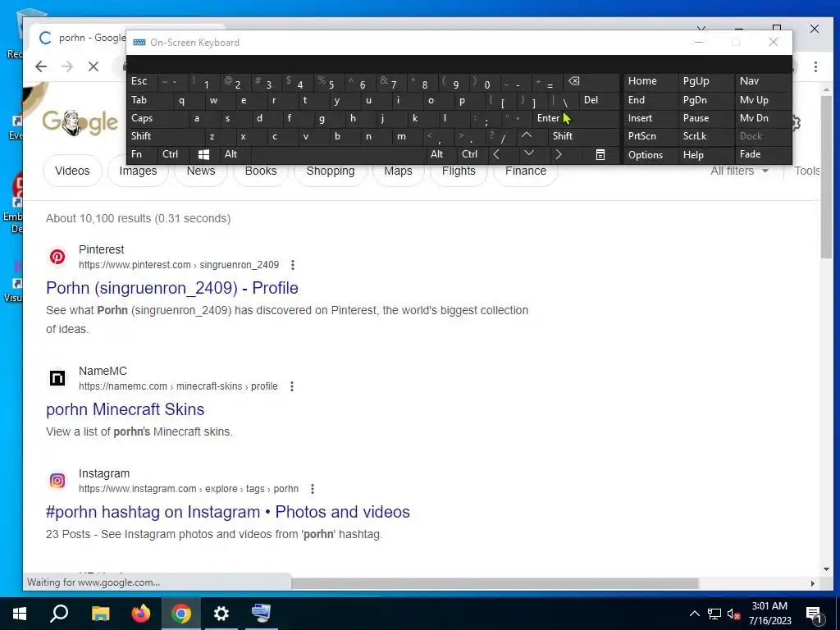Select On-Screen Keyboard taskbar icon
Viewport: 840px width, 630px height.
(x=262, y=614)
